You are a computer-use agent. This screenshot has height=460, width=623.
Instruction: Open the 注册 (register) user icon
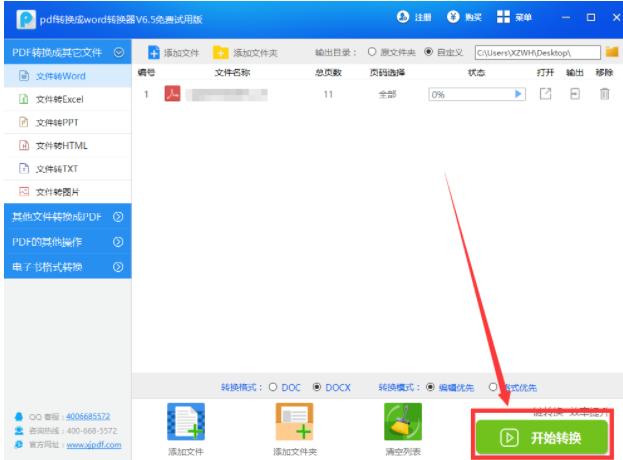click(x=402, y=17)
